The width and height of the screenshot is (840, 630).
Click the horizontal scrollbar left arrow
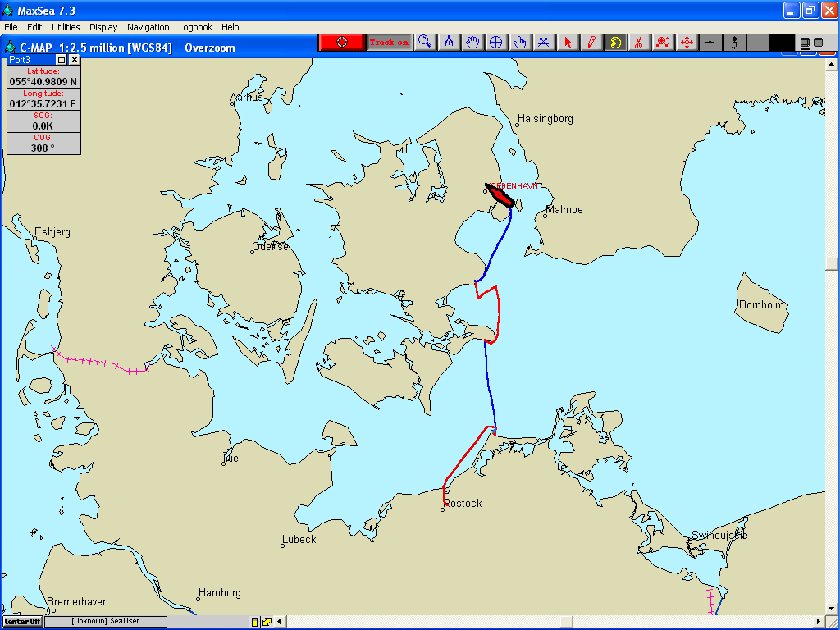pos(279,622)
